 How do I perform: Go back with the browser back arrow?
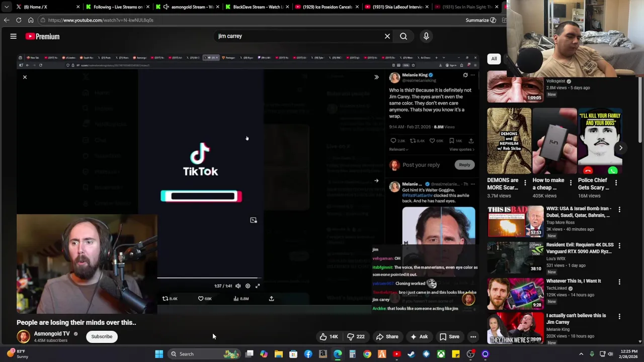7,20
